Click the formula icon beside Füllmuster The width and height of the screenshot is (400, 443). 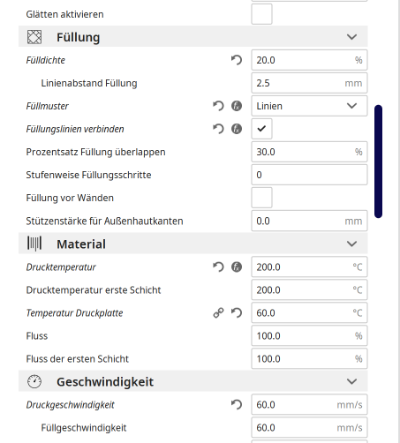point(236,106)
